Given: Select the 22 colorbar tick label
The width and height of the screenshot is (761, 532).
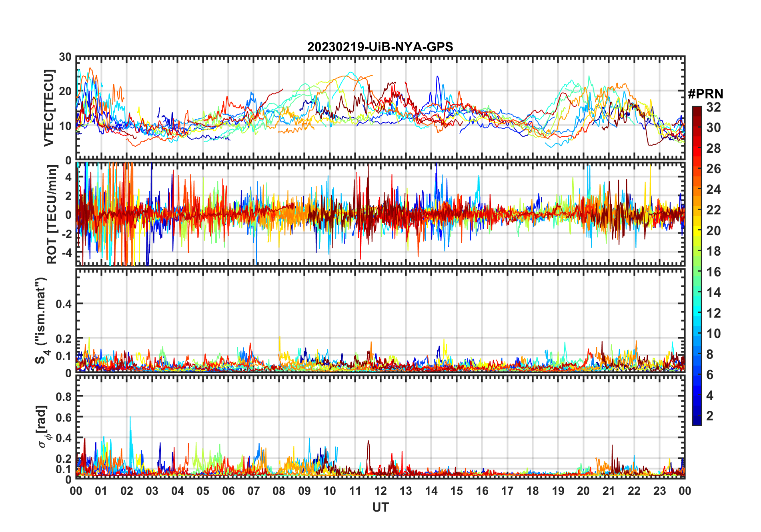Looking at the screenshot, I should (713, 210).
